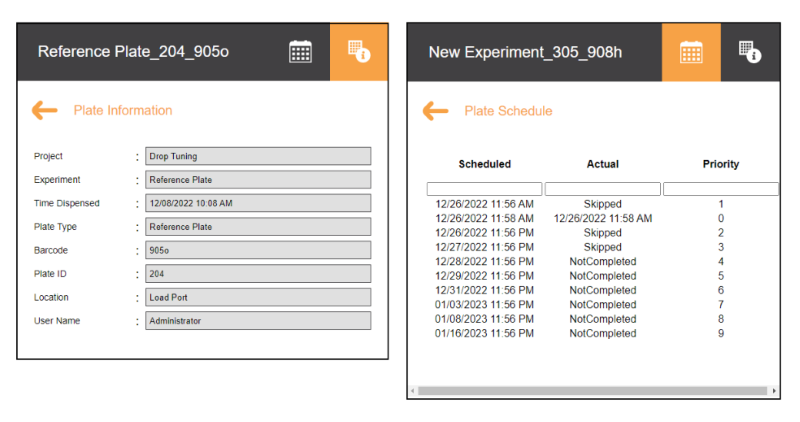Click the filter box under Priority column
This screenshot has width=800, height=422.
(720, 189)
